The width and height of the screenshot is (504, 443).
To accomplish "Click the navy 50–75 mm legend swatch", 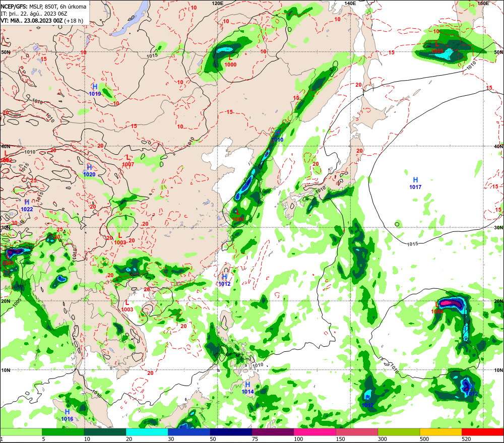I will [x=231, y=432].
